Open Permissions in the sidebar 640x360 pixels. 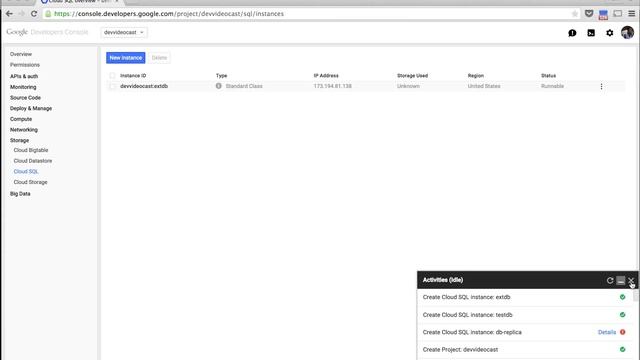pyautogui.click(x=25, y=65)
